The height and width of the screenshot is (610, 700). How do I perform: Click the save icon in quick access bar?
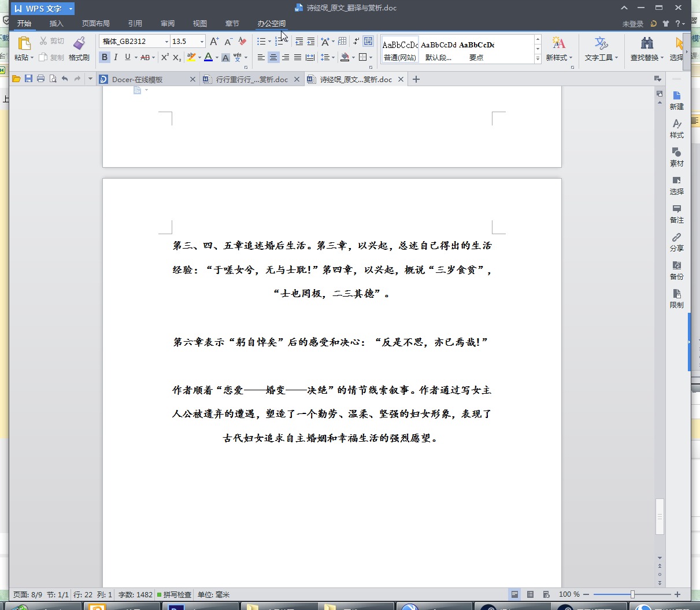click(28, 79)
